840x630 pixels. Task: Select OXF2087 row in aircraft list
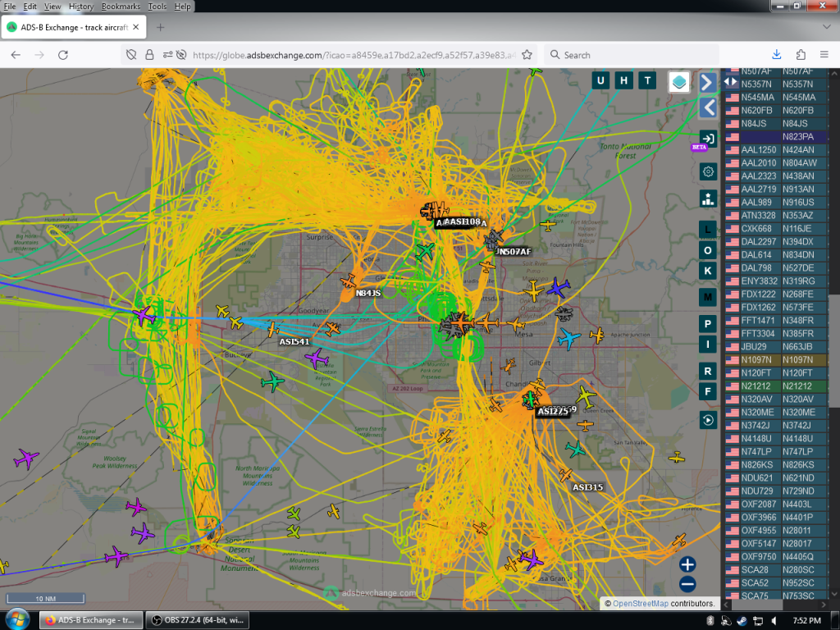point(775,504)
